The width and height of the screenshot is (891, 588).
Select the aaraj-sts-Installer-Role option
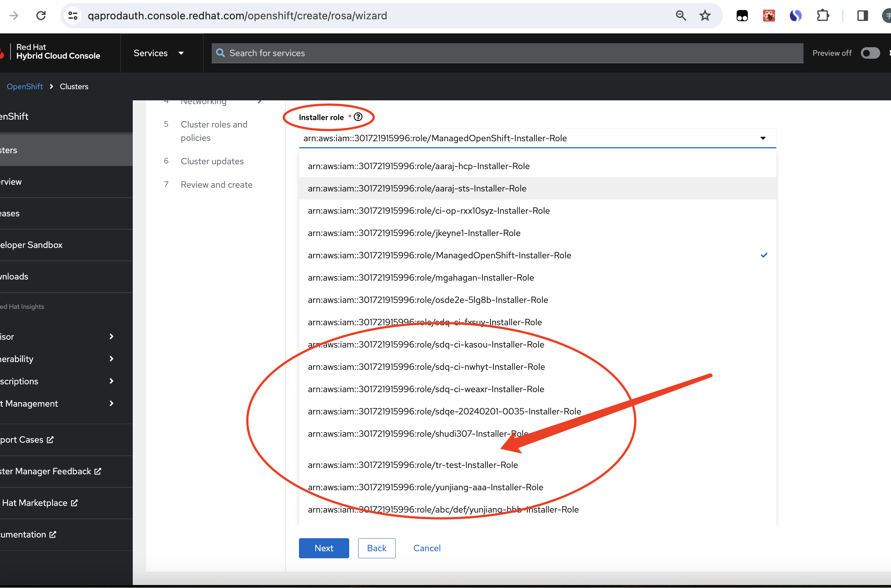(x=417, y=188)
